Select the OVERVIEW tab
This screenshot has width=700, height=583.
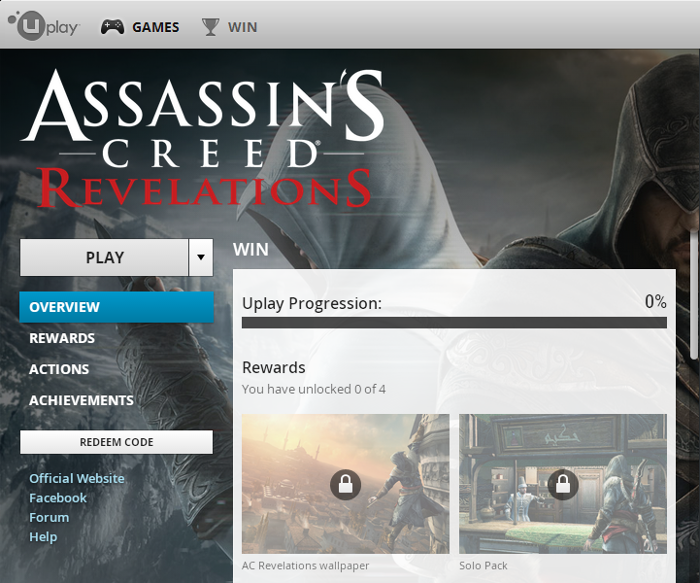(x=117, y=307)
